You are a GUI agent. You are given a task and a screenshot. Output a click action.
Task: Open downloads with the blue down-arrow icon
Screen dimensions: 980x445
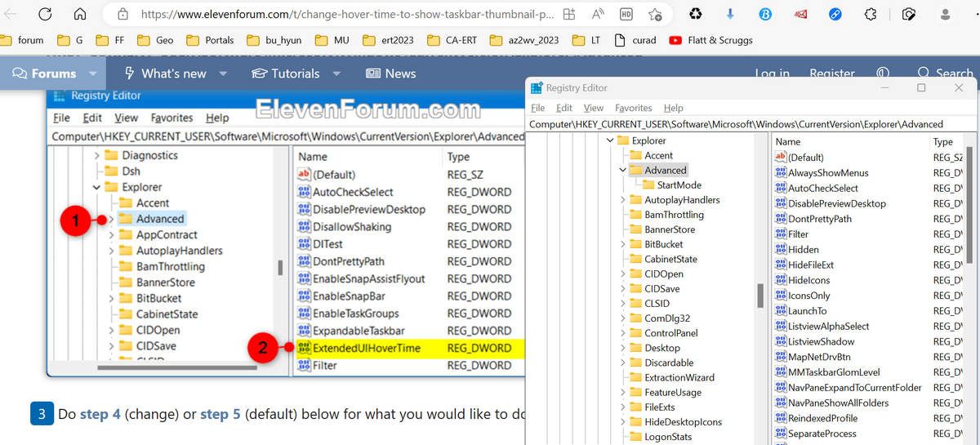click(x=730, y=14)
